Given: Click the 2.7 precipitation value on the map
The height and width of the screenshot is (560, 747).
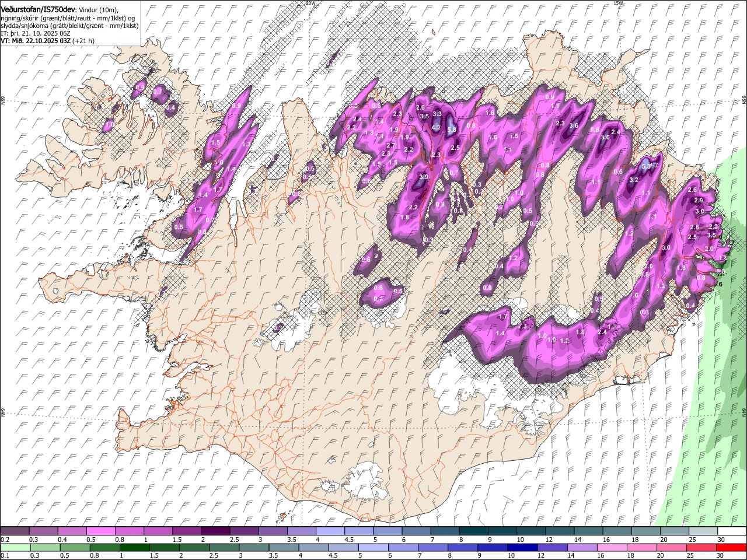Looking at the screenshot, I should coord(391,145).
